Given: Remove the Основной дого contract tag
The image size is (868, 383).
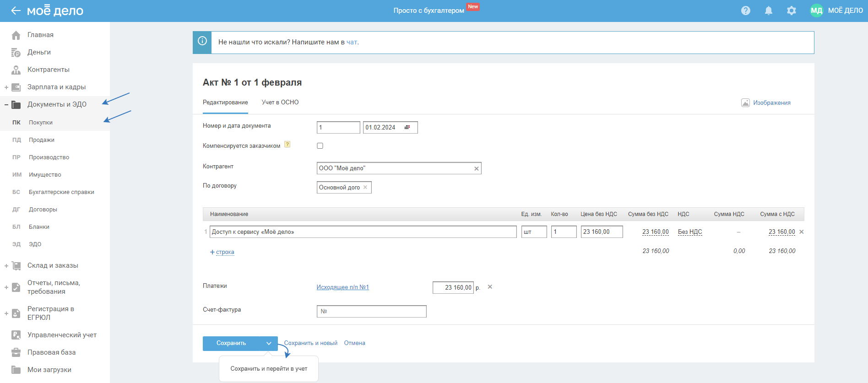Looking at the screenshot, I should pyautogui.click(x=365, y=188).
